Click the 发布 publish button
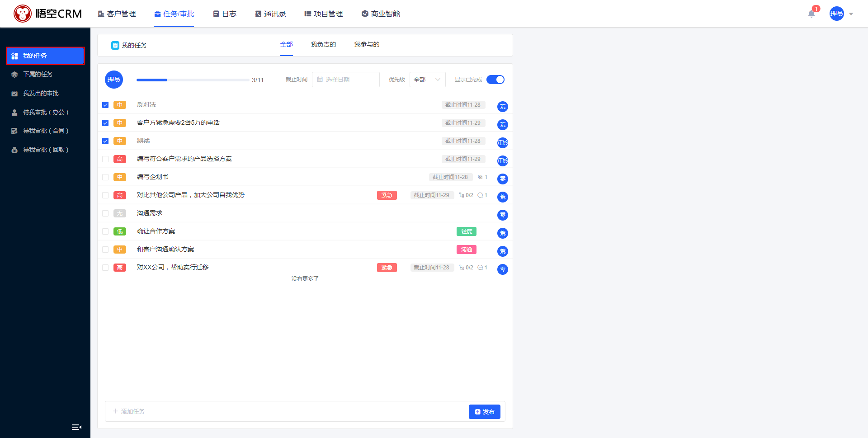Image resolution: width=868 pixels, height=438 pixels. 484,411
